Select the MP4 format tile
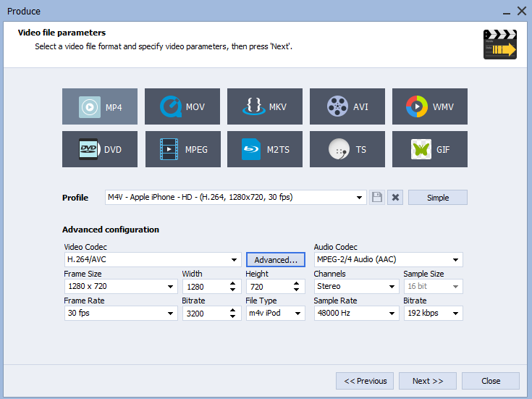 (100, 107)
